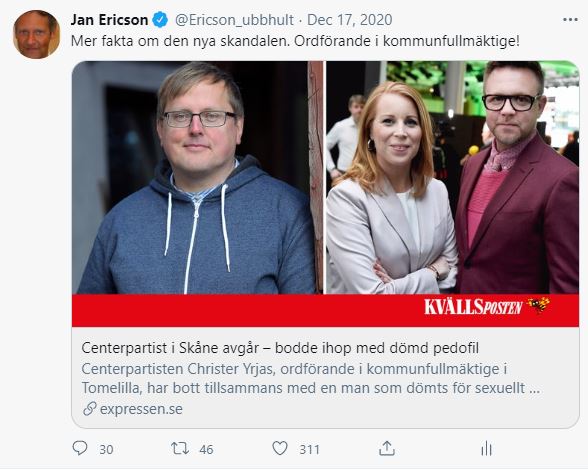This screenshot has height=470, width=588.
Task: Open the share upload icon
Action: 387,448
